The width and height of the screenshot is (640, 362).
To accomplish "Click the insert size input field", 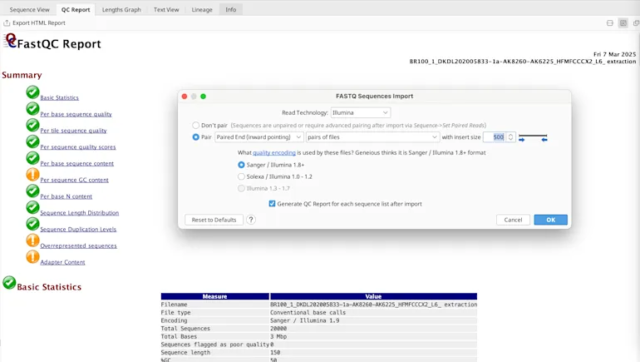I will (x=495, y=137).
